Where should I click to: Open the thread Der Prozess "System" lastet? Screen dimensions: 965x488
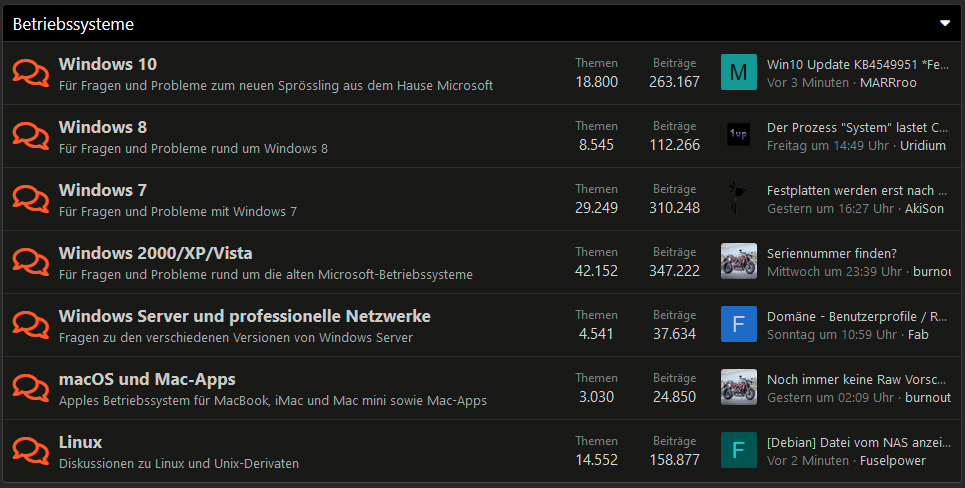click(x=857, y=127)
